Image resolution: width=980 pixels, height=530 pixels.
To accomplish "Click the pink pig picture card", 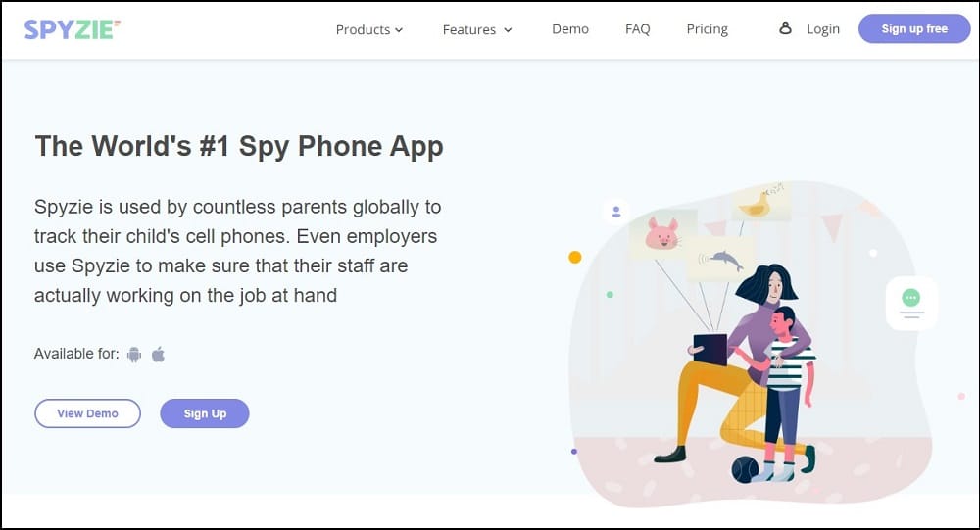I will [662, 234].
